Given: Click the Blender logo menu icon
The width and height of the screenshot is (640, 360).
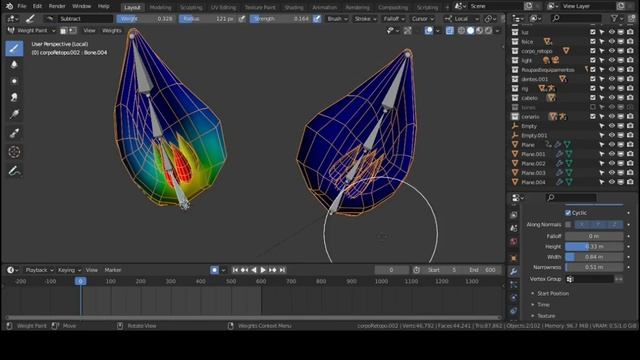Looking at the screenshot, I should 9,6.
